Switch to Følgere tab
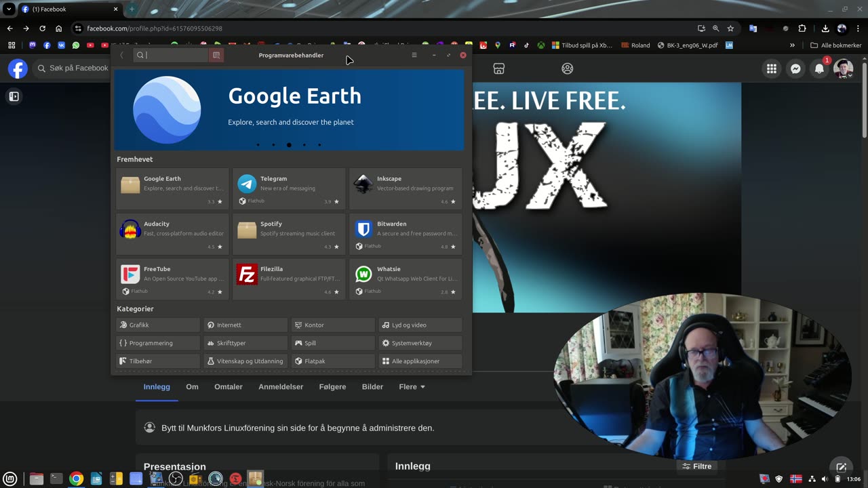This screenshot has height=488, width=868. (332, 386)
